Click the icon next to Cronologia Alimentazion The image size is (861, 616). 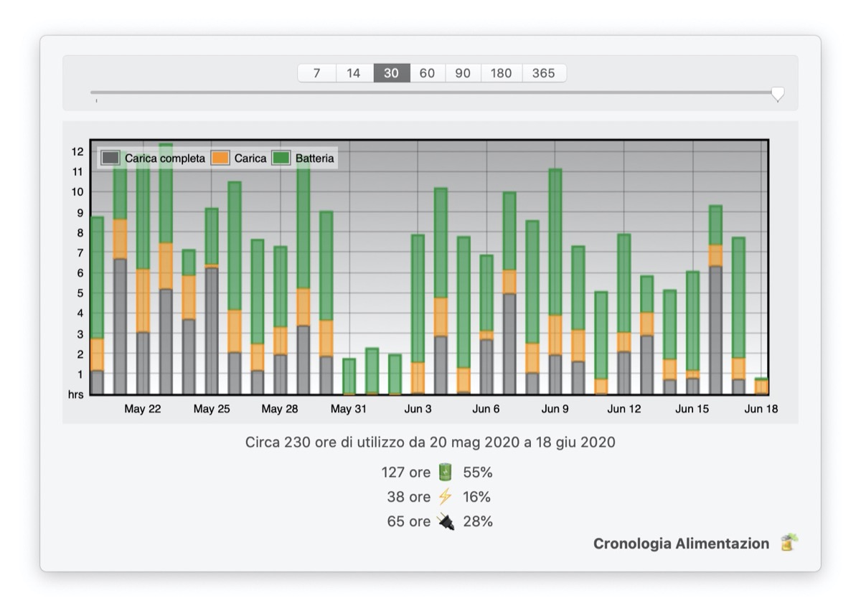[x=789, y=543]
